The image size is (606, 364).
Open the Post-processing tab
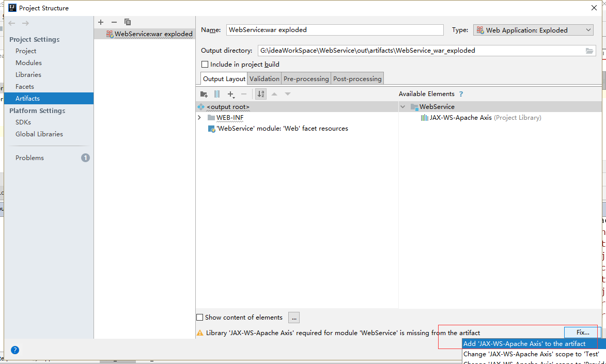tap(358, 79)
